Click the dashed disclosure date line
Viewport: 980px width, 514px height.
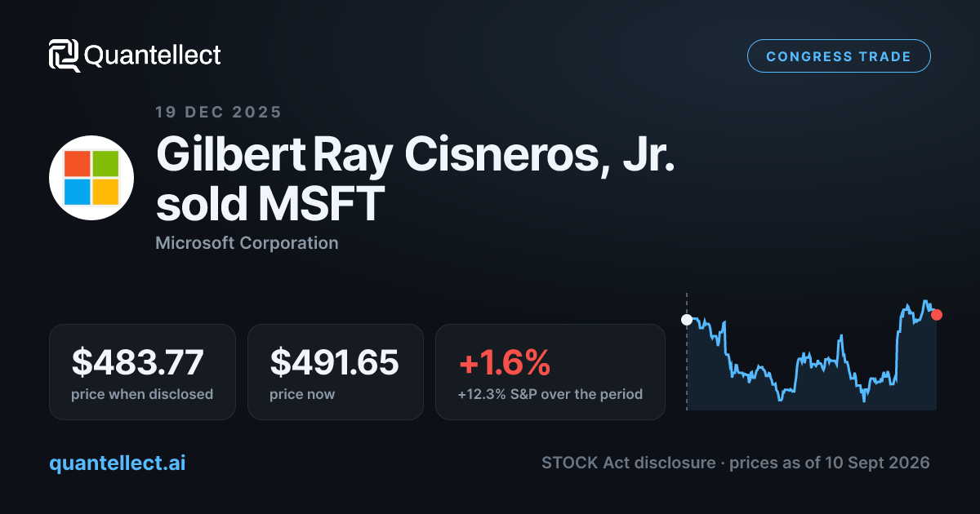687,351
